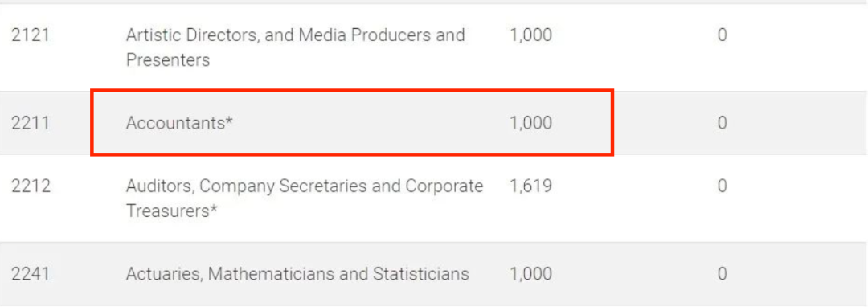The width and height of the screenshot is (868, 307).
Task: Click the 0 value in row 2241
Action: 722,274
